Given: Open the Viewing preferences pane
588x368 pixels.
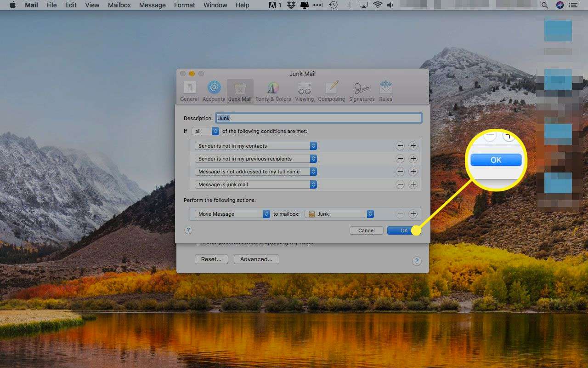Looking at the screenshot, I should pos(304,91).
